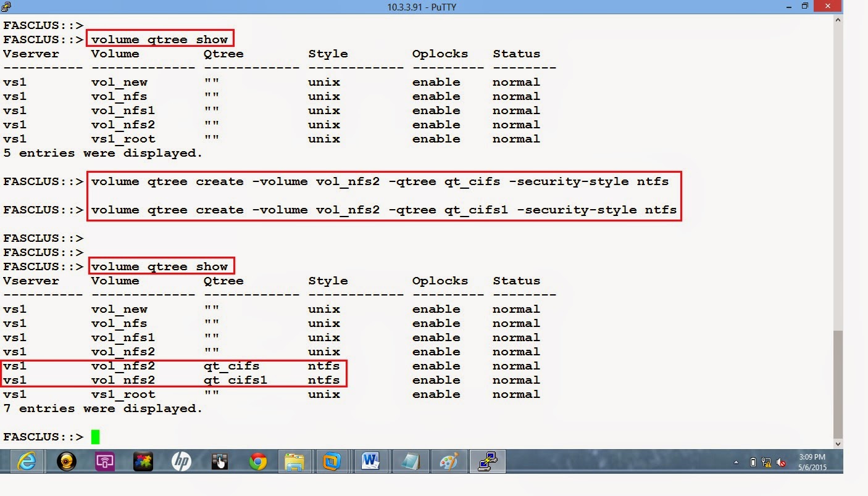Open Microsoft Word from the taskbar

371,461
